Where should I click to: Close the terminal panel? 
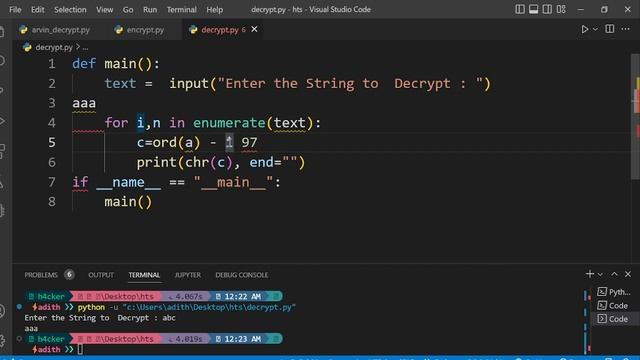pyautogui.click(x=628, y=274)
